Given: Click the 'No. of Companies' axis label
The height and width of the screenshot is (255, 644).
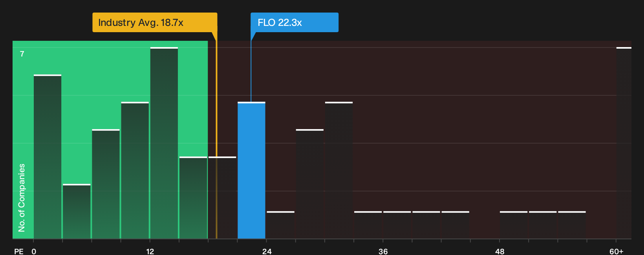Looking at the screenshot, I should click(22, 198).
